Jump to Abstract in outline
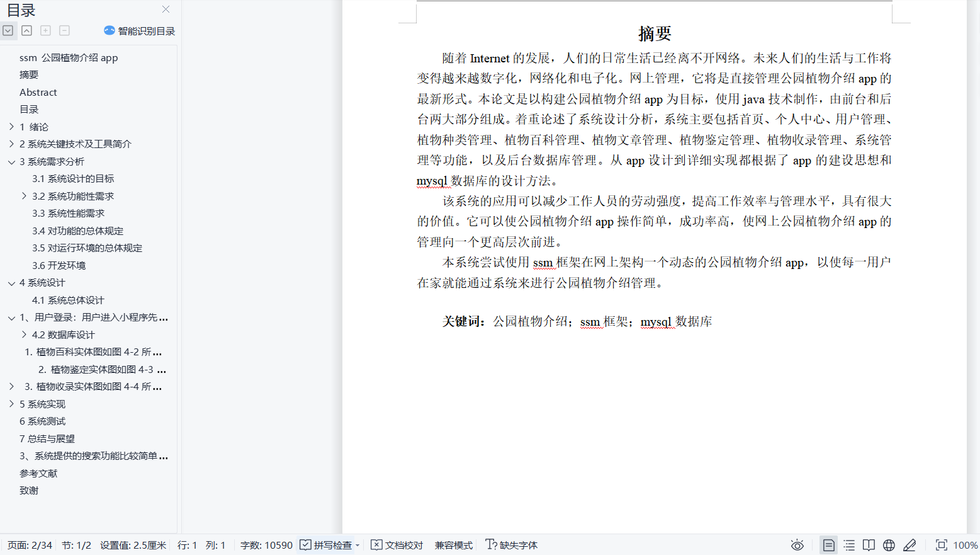Image resolution: width=980 pixels, height=555 pixels. 38,92
